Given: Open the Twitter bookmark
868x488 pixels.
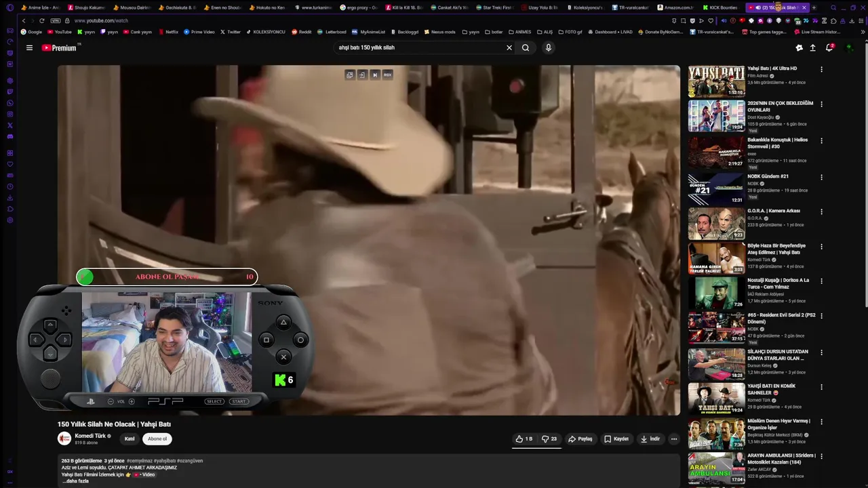Looking at the screenshot, I should click(x=231, y=32).
